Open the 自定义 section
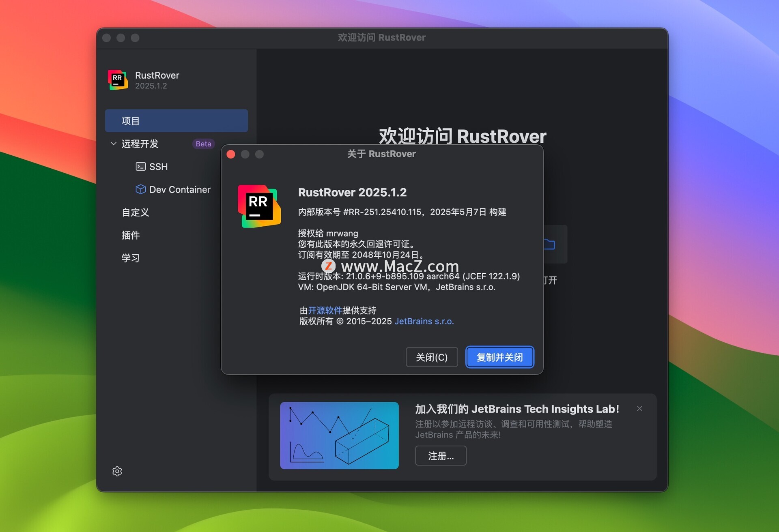 (136, 212)
